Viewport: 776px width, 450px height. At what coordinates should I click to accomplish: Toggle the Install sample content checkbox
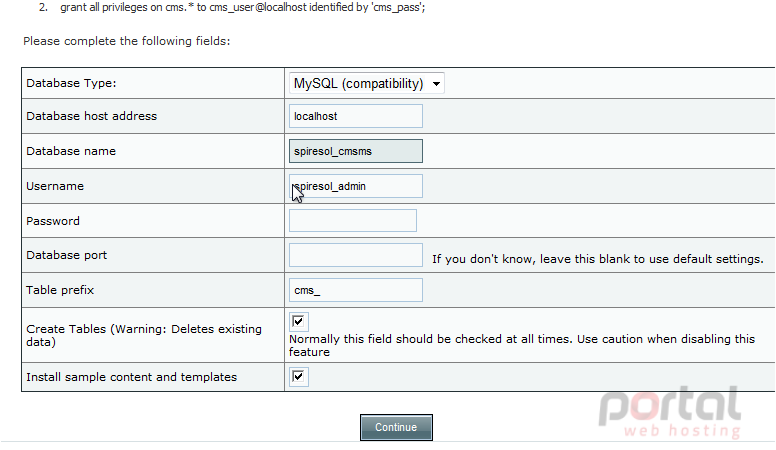coord(298,376)
